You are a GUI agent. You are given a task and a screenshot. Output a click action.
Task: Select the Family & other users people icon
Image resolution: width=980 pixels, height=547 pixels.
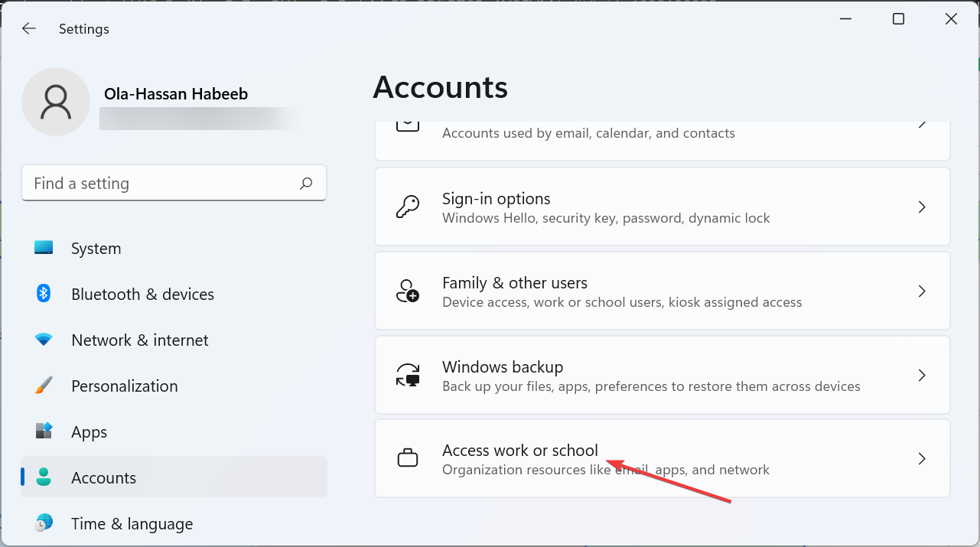coord(408,291)
